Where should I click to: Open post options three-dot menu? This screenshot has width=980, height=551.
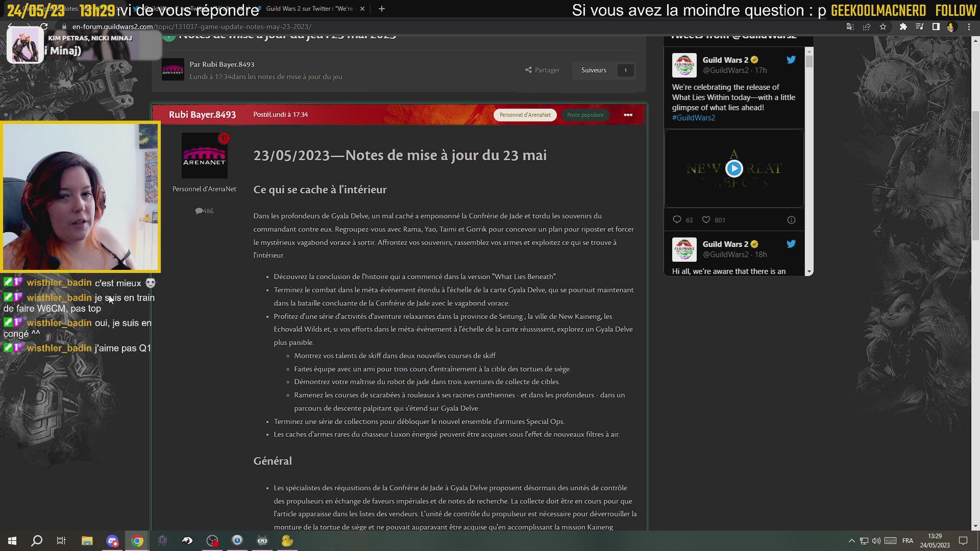pyautogui.click(x=628, y=115)
